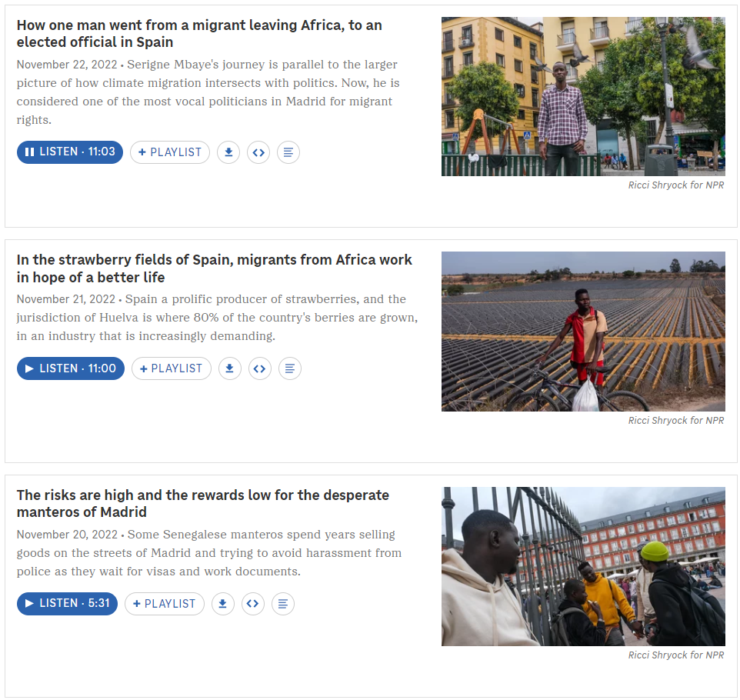Open embed code for elected official story

coord(258,152)
